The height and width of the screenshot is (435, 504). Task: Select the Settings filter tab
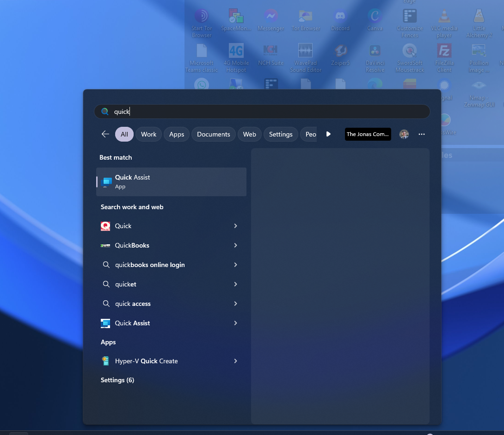(281, 134)
